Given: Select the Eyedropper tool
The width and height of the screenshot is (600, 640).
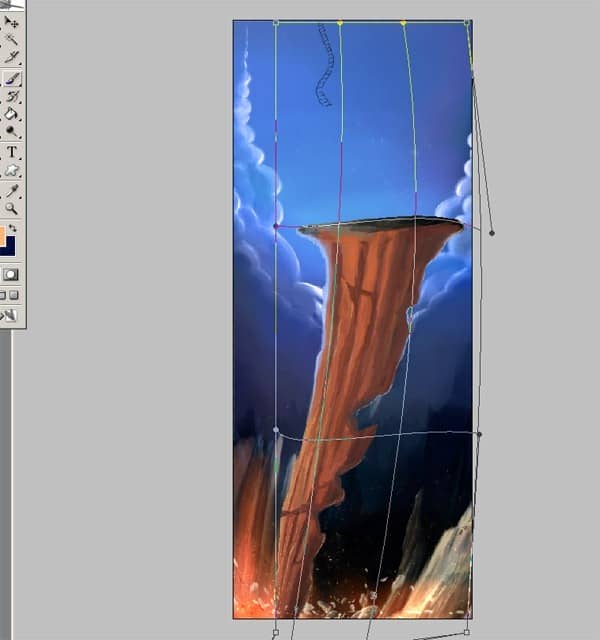Looking at the screenshot, I should click(11, 191).
